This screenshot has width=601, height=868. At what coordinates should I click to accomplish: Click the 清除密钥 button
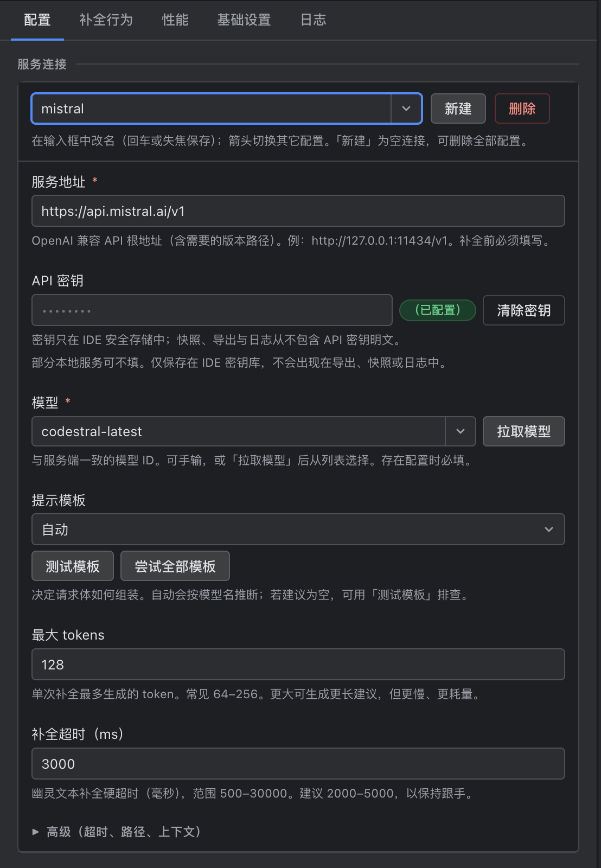(524, 310)
